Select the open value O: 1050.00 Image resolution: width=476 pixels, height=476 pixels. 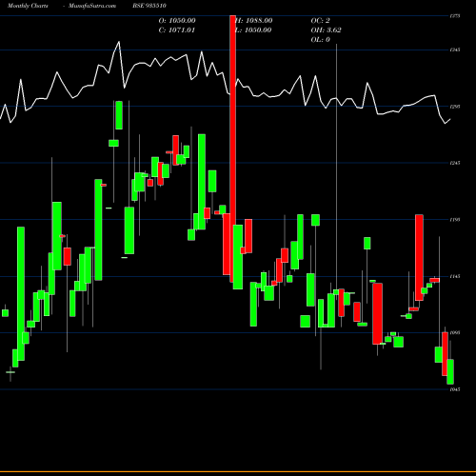pyautogui.click(x=177, y=20)
